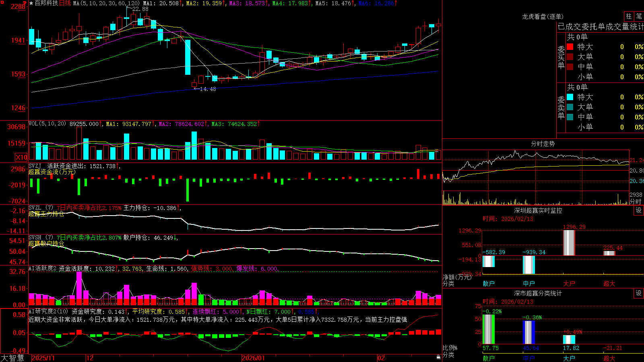Click the red question mark help icon
Viewport: 644px width, 362px height.
[25, 3]
